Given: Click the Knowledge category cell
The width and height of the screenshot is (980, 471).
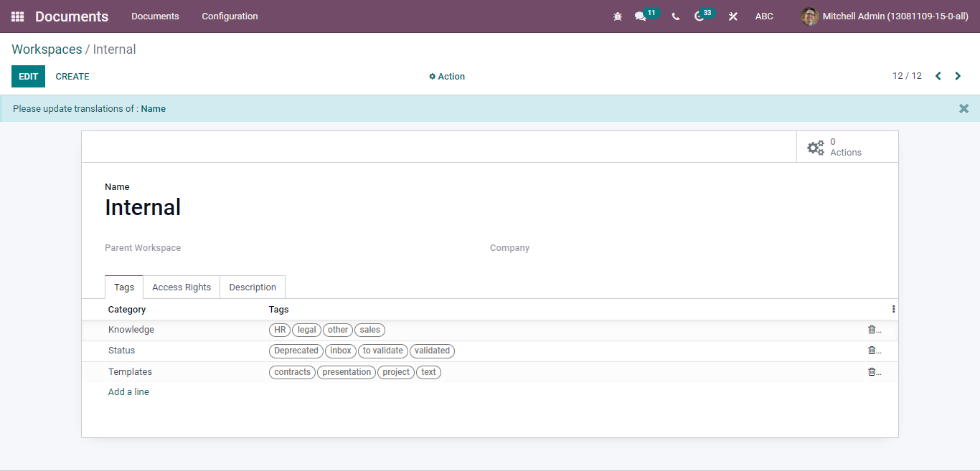Looking at the screenshot, I should point(131,330).
